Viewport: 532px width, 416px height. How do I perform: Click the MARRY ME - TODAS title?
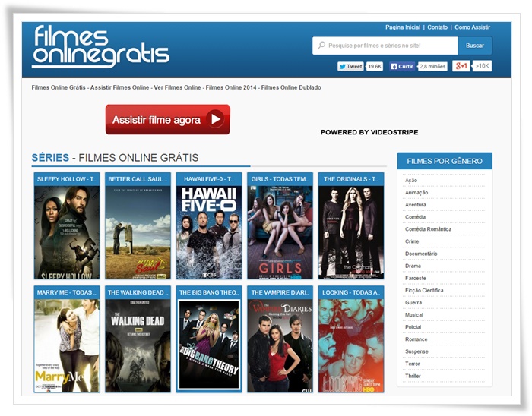pos(67,292)
